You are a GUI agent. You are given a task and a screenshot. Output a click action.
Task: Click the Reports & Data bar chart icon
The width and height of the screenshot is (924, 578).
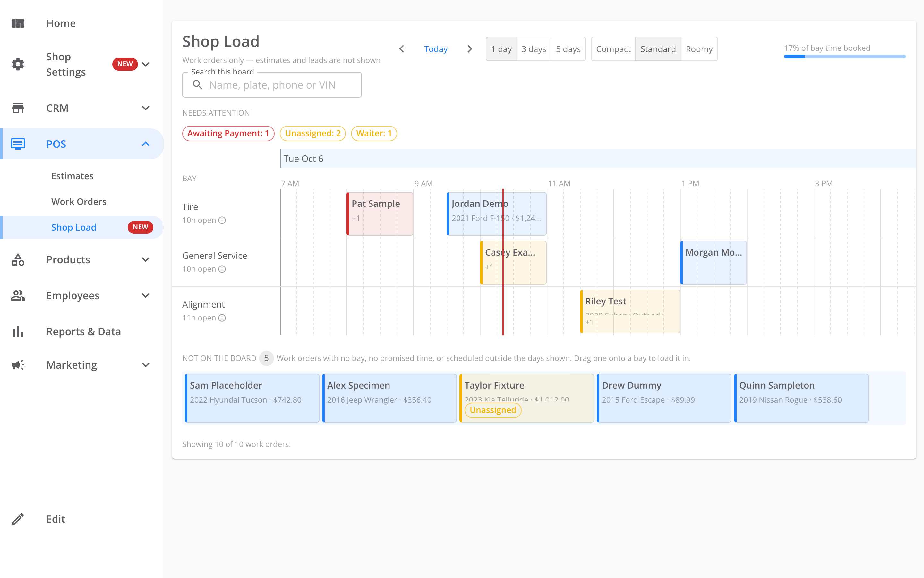[x=18, y=331]
